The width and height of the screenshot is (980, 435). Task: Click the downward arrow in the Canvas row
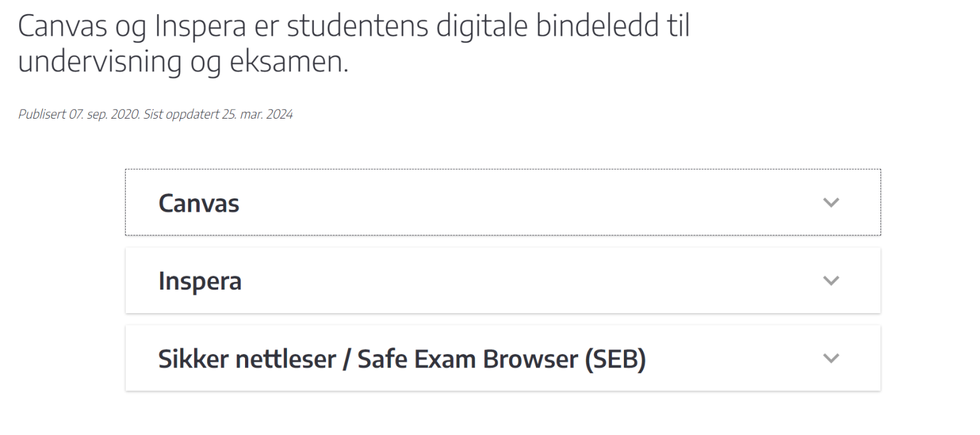coord(831,202)
